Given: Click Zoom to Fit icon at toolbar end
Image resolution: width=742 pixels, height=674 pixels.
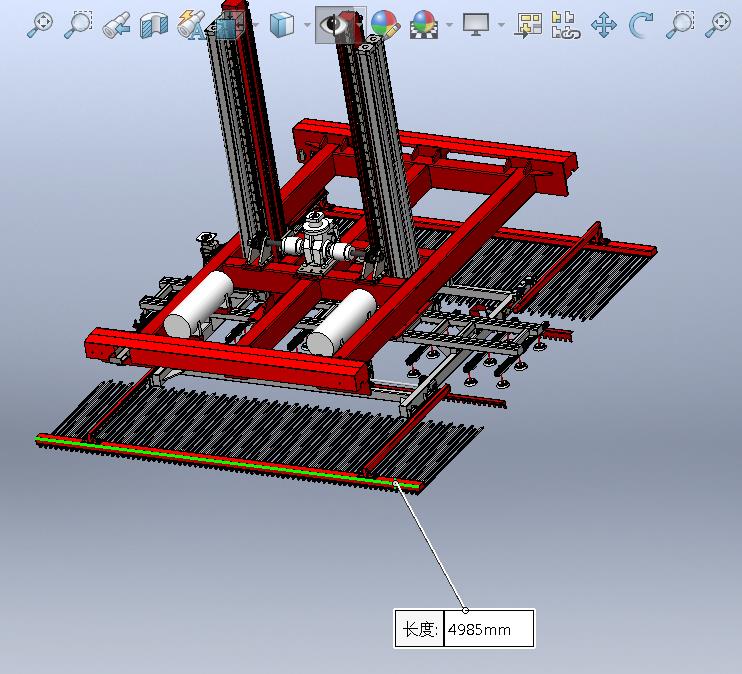Looking at the screenshot, I should 718,25.
